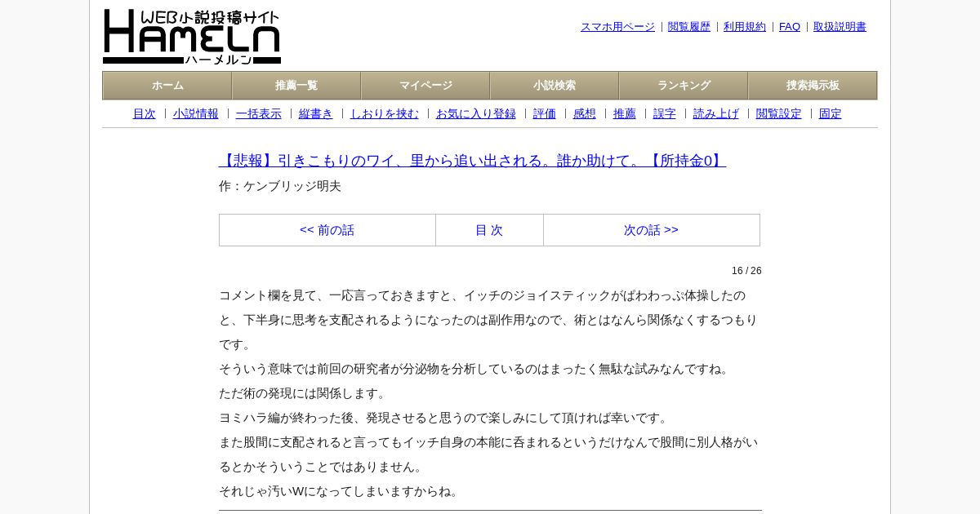Image resolution: width=980 pixels, height=514 pixels.
Task: Open the novel title link 【悲報】引きこもりのワイ
Action: tap(472, 161)
